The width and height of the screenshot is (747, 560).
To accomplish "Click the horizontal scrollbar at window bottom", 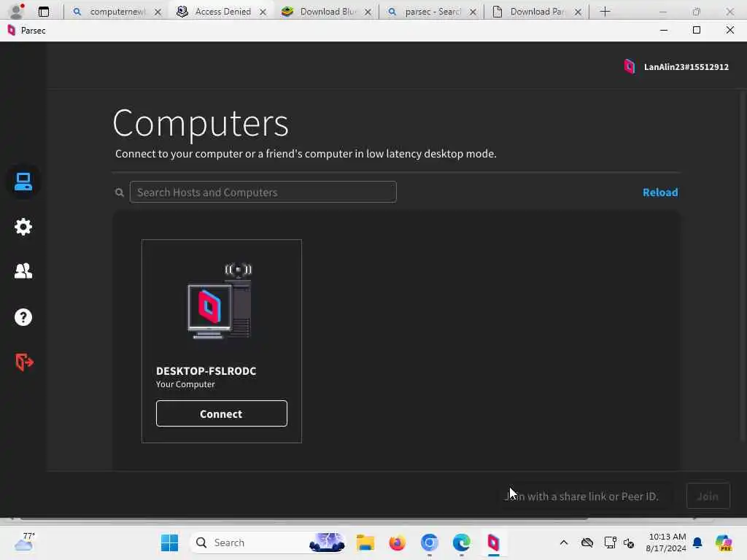I will tap(305, 518).
